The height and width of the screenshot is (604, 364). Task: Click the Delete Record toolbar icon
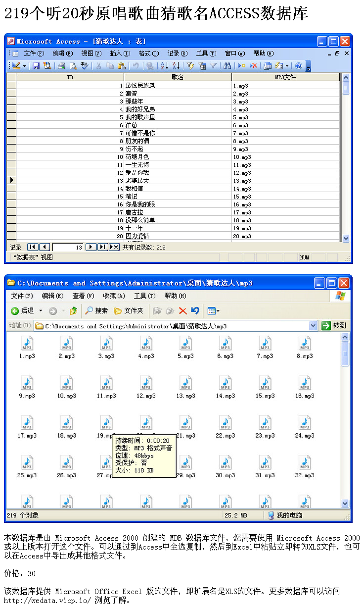click(x=253, y=65)
